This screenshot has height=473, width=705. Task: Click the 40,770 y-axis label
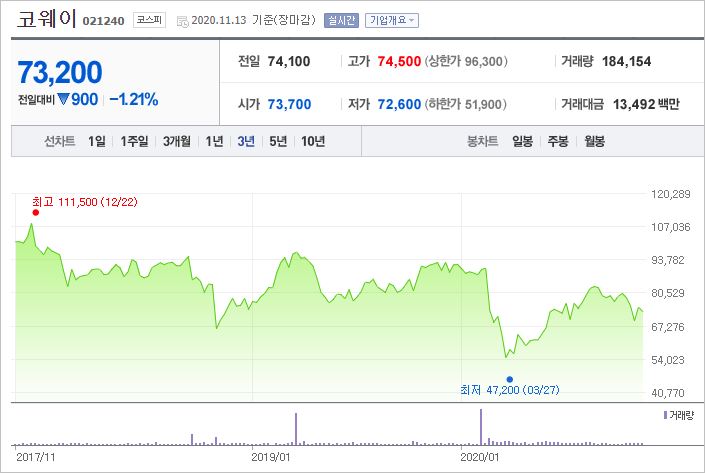coord(668,393)
